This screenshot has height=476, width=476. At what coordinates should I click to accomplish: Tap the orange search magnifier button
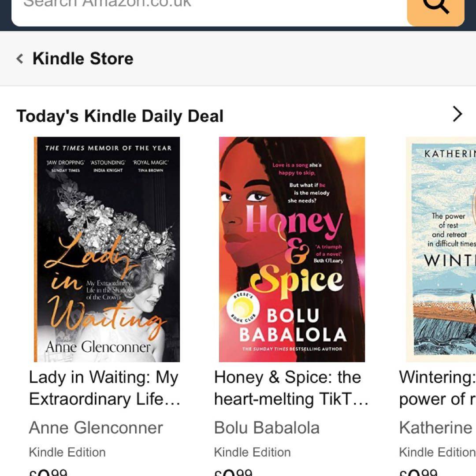(435, 11)
